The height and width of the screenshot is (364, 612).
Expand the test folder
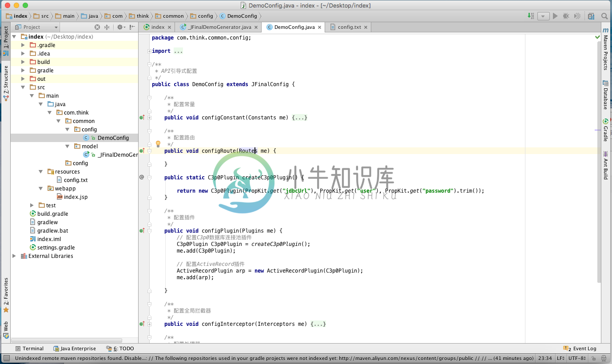[x=32, y=206]
